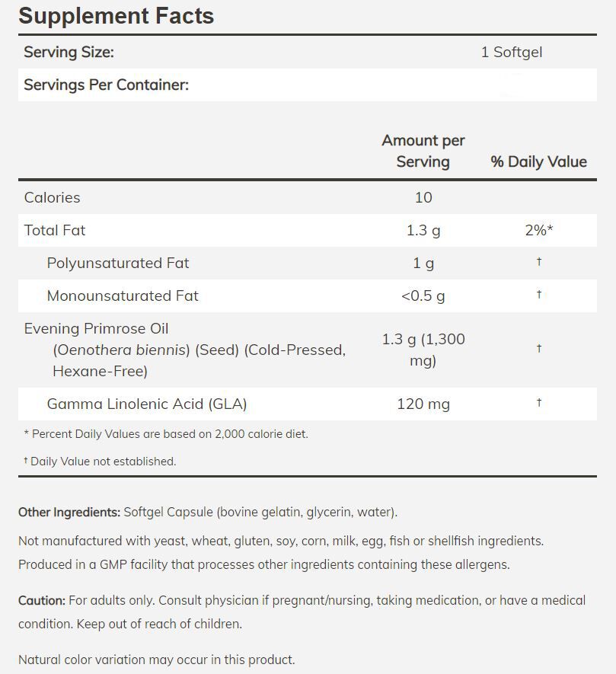Image resolution: width=616 pixels, height=674 pixels.
Task: Select the Total Fat row label
Action: (55, 230)
